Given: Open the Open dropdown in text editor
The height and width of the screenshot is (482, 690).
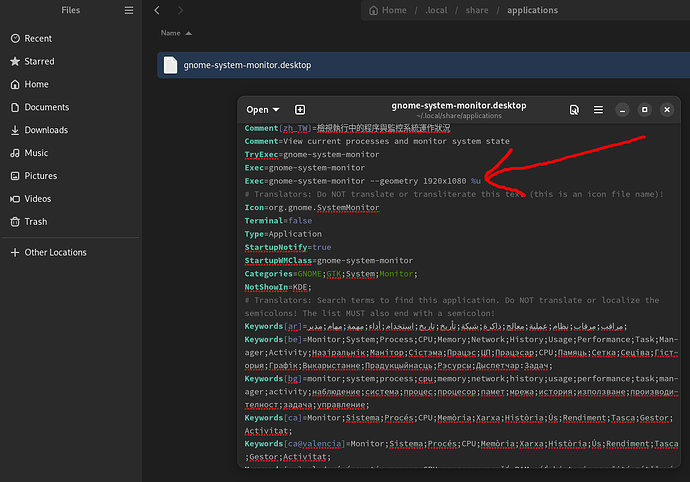Looking at the screenshot, I should (x=262, y=110).
